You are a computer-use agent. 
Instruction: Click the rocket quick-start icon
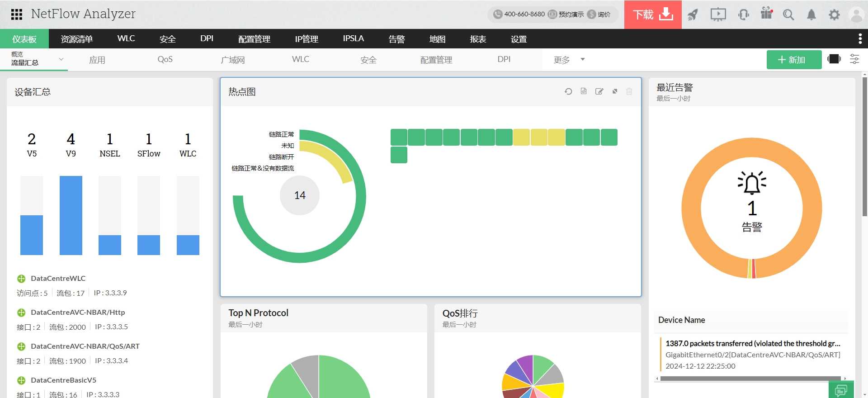693,14
